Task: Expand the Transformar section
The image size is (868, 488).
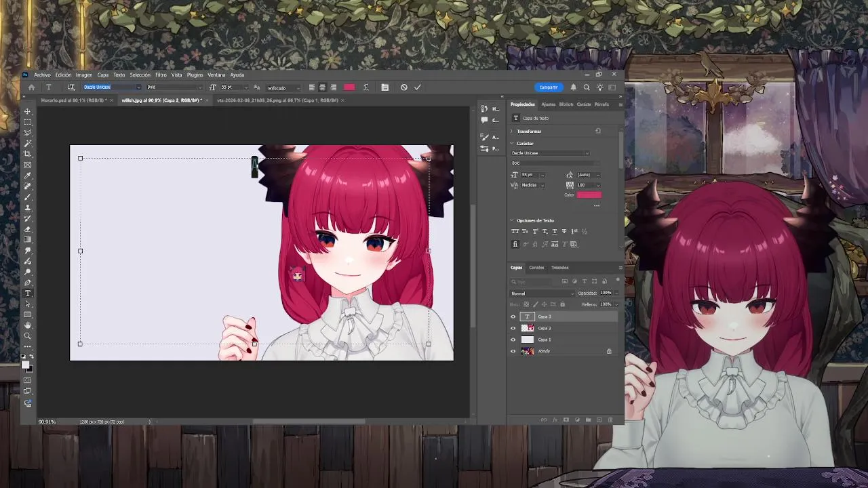Action: coord(512,131)
